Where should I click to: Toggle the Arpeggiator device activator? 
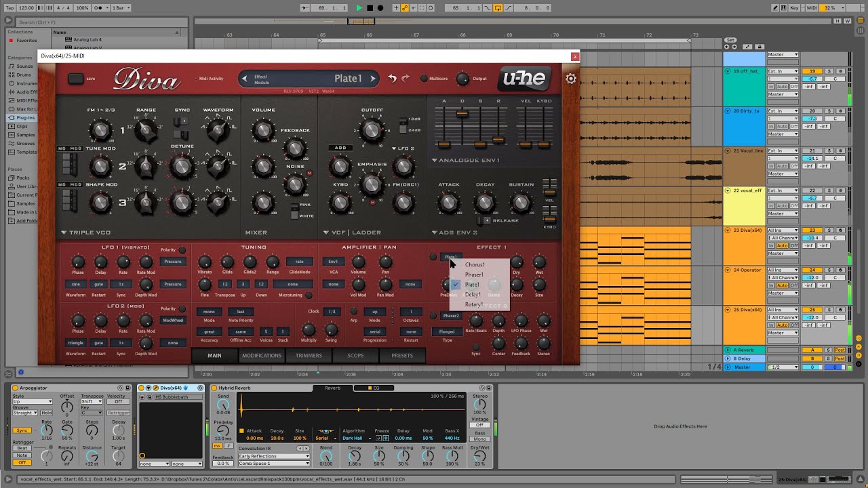(16, 388)
